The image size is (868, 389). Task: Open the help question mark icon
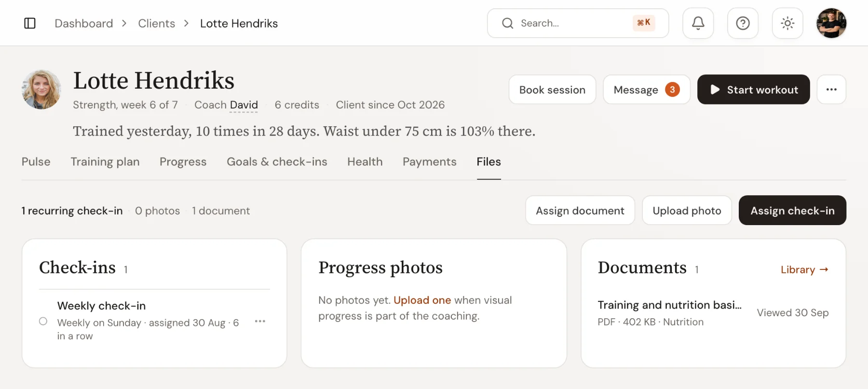tap(743, 23)
